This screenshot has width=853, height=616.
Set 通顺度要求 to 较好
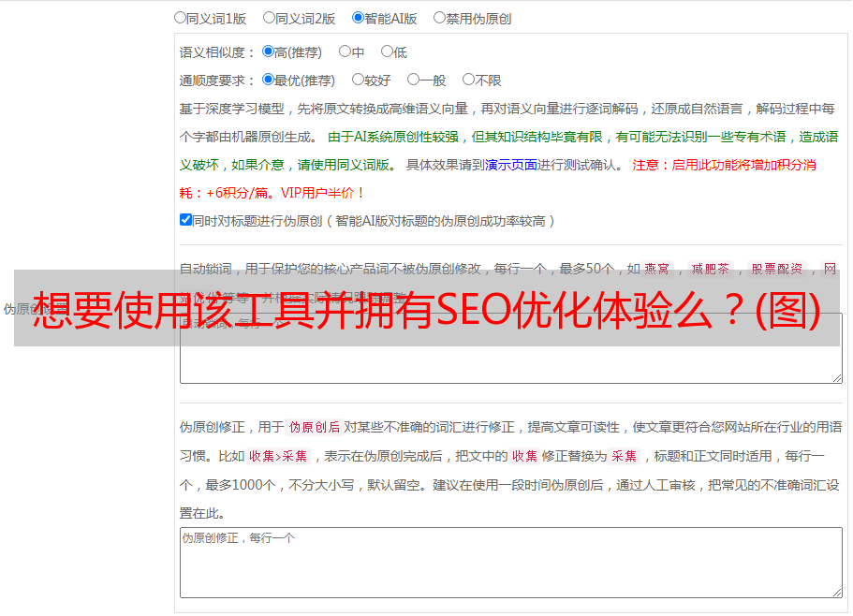point(358,80)
